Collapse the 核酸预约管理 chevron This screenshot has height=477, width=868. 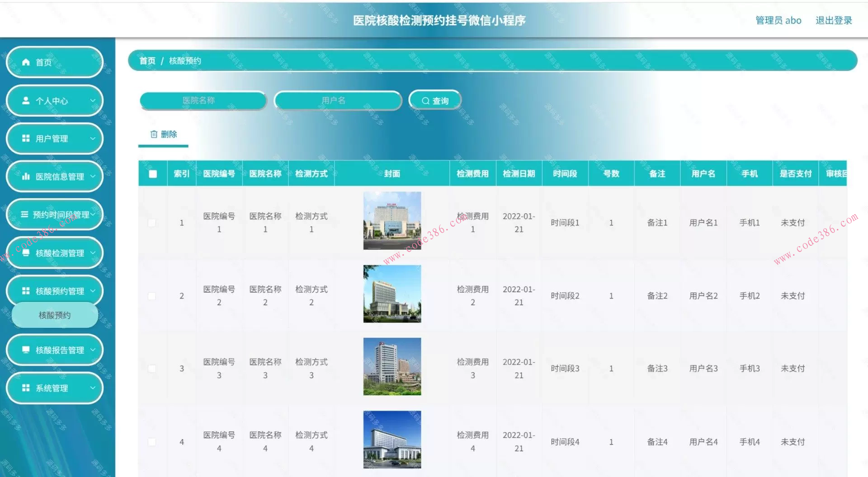[93, 291]
